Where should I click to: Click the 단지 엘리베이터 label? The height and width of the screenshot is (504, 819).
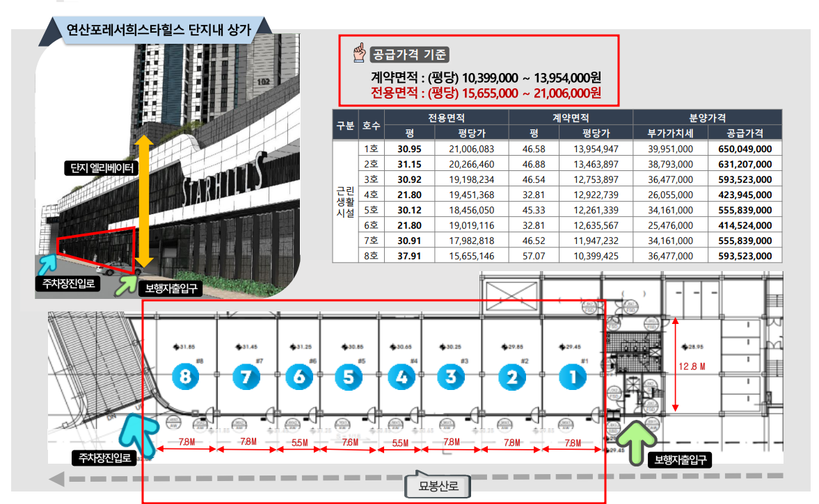pos(102,168)
